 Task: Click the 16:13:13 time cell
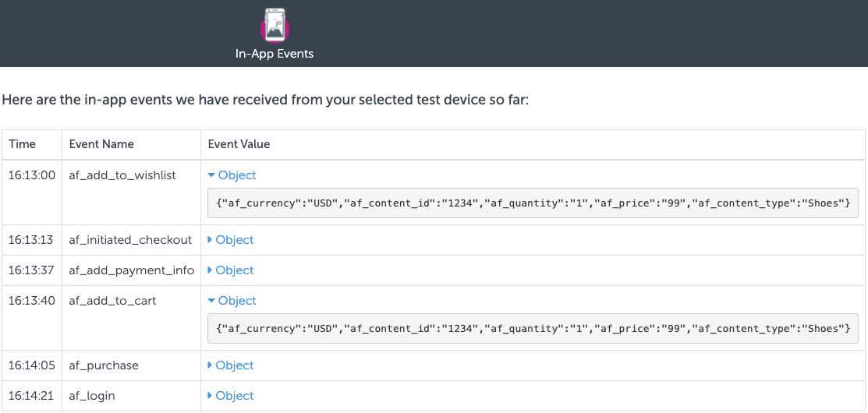click(x=31, y=240)
